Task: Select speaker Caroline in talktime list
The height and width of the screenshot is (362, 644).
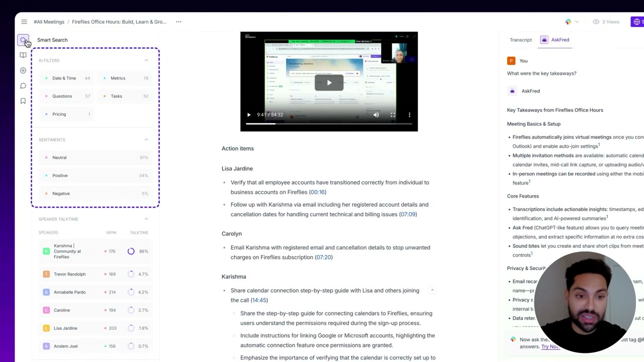Action: coord(95,310)
